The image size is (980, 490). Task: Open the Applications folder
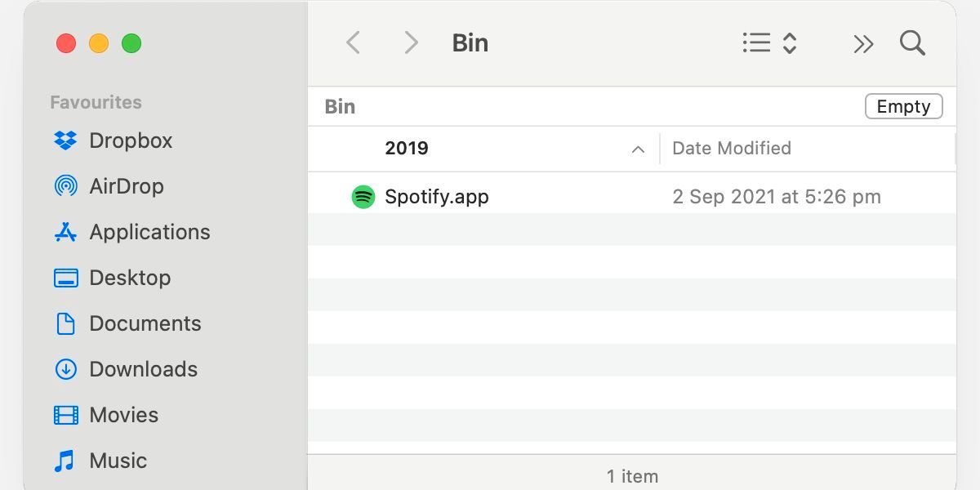pos(149,232)
